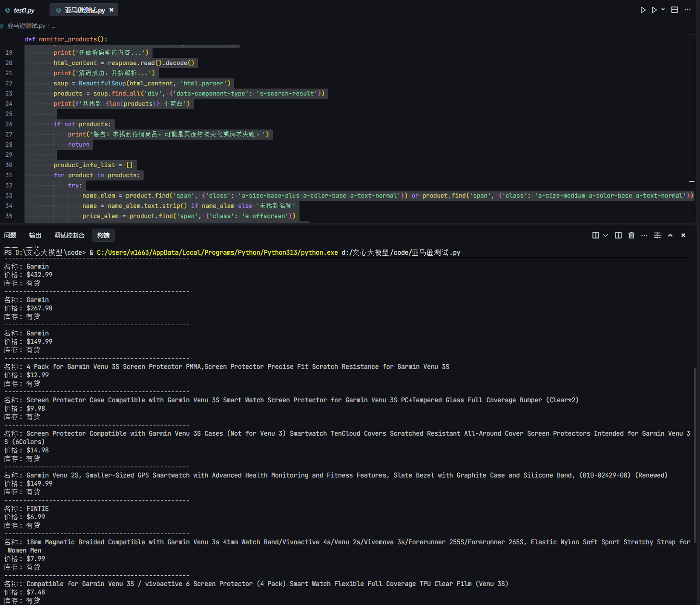Split the terminal pane
The width and height of the screenshot is (700, 605).
(618, 236)
